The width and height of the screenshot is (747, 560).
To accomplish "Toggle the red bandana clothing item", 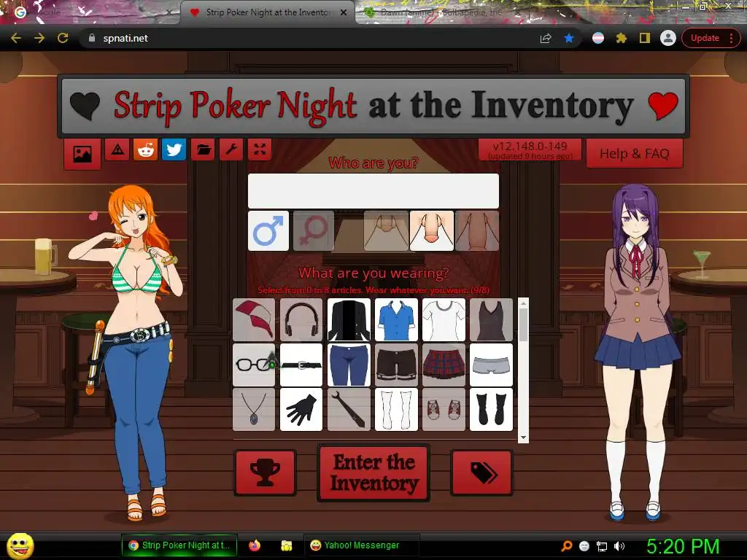I will click(x=254, y=320).
